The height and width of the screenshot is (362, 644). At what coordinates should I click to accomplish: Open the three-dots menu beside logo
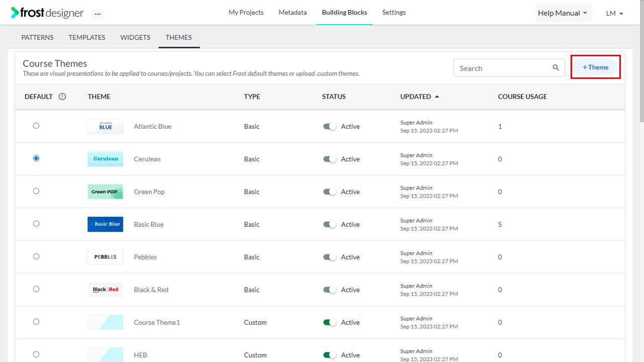point(98,14)
